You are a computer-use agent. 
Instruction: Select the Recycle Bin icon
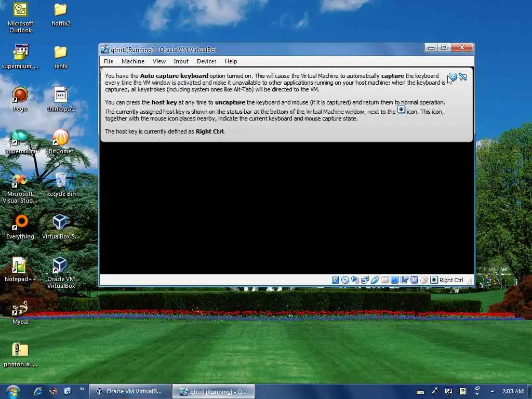(x=61, y=185)
